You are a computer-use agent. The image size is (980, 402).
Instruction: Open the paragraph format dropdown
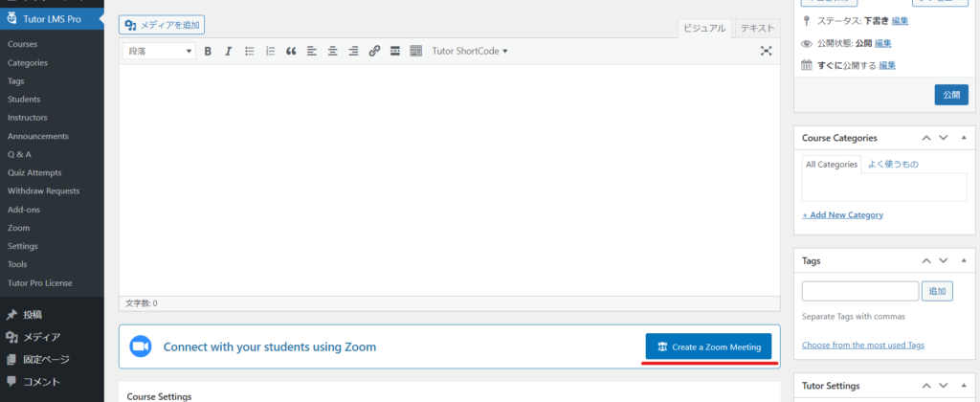point(160,51)
